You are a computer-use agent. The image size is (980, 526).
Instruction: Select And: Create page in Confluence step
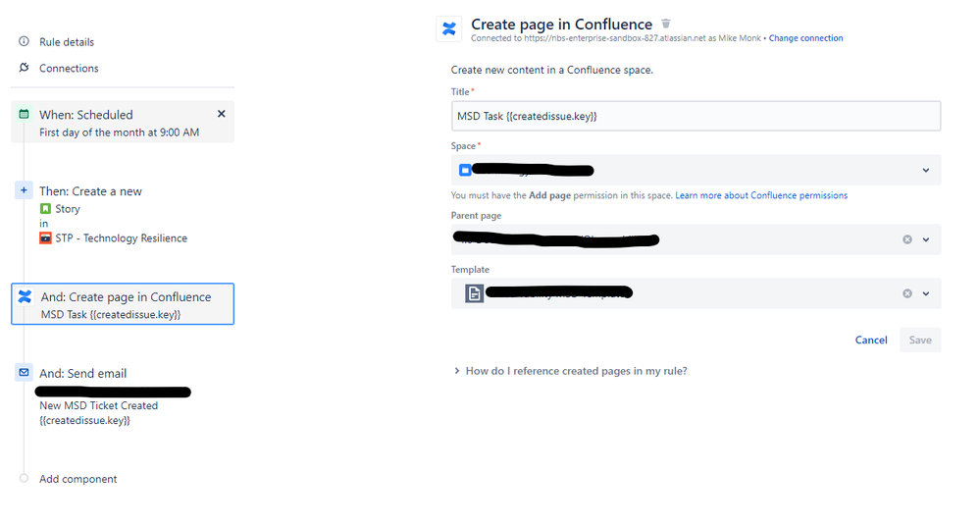(123, 304)
